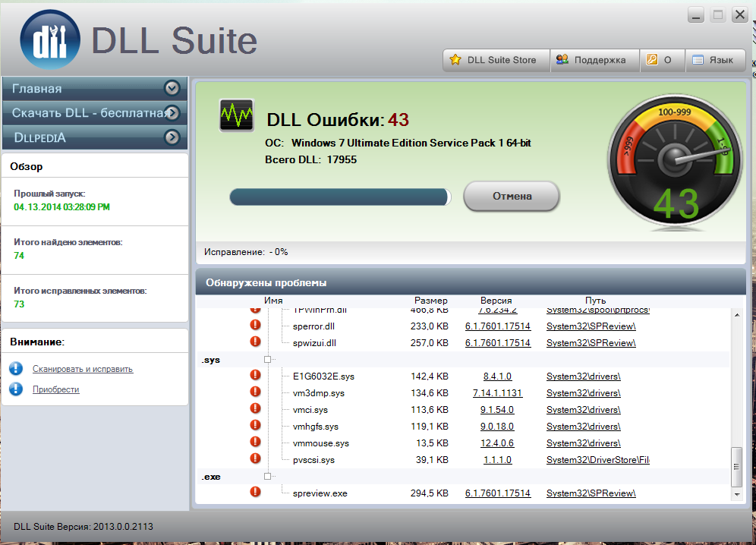756x545 pixels.
Task: Click the red error icon for vmci.sys
Action: click(255, 408)
